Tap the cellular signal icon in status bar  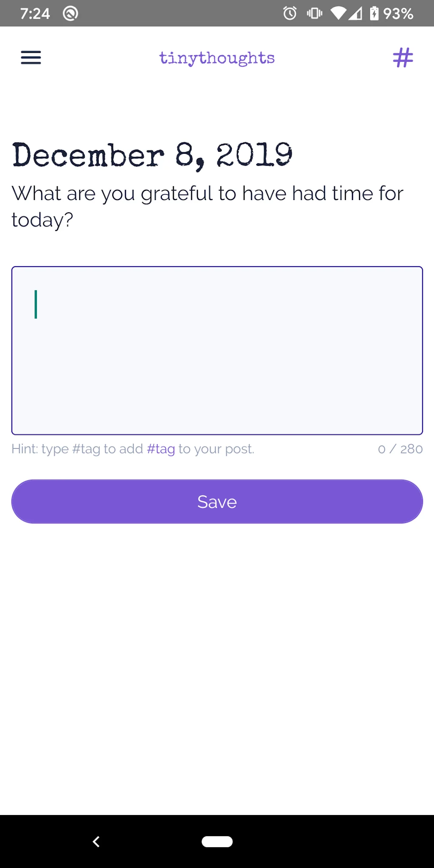click(357, 14)
